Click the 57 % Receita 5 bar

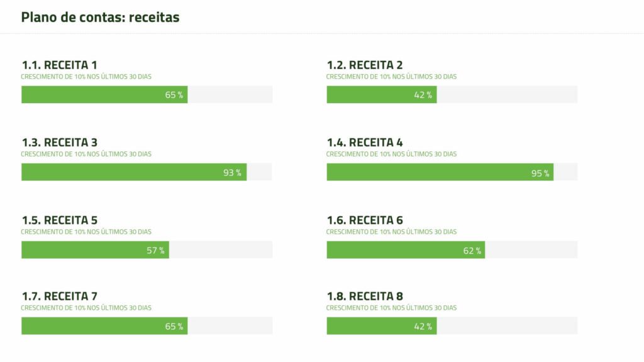coord(95,250)
